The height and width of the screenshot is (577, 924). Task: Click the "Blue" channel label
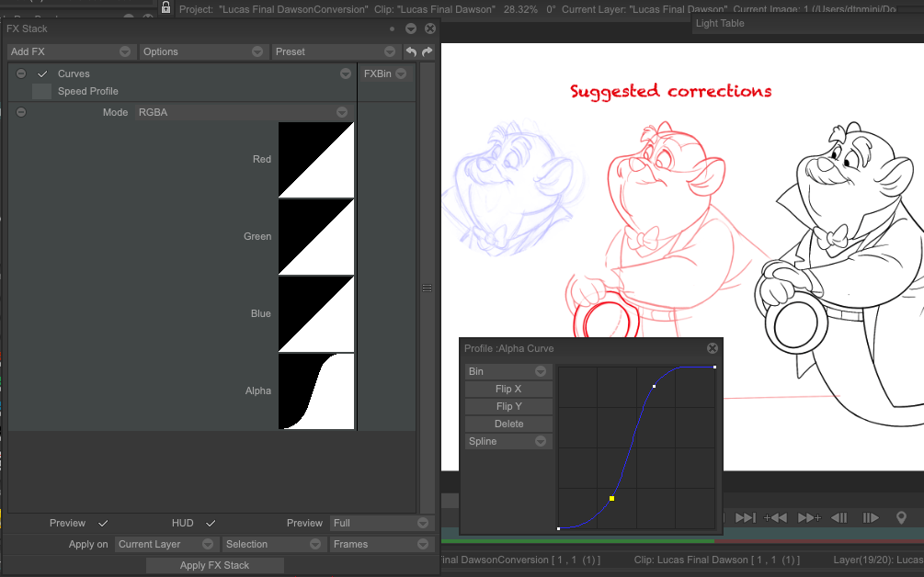[x=261, y=314]
